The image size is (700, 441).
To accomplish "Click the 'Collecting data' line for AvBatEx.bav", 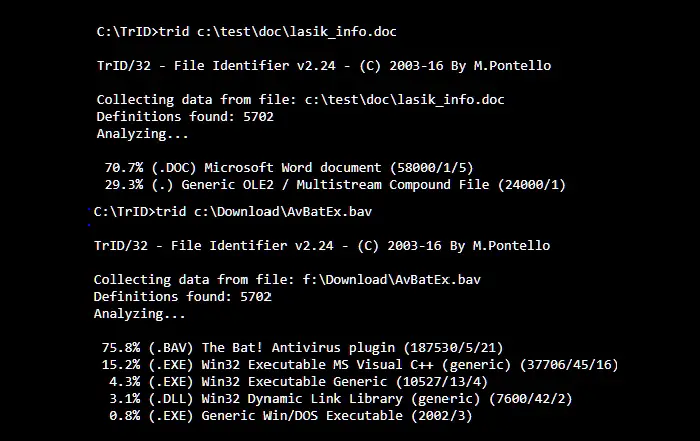I will coord(287,280).
